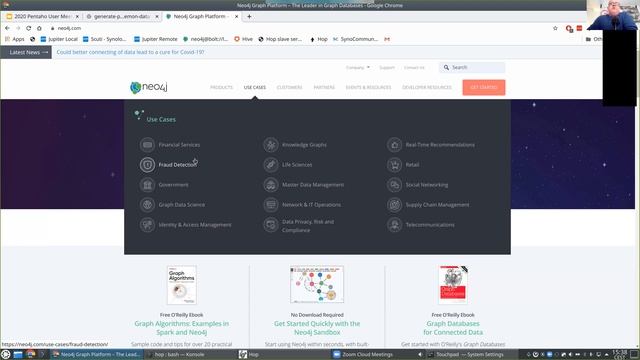Click the Latest News label
This screenshot has width=640, height=360.
click(26, 52)
